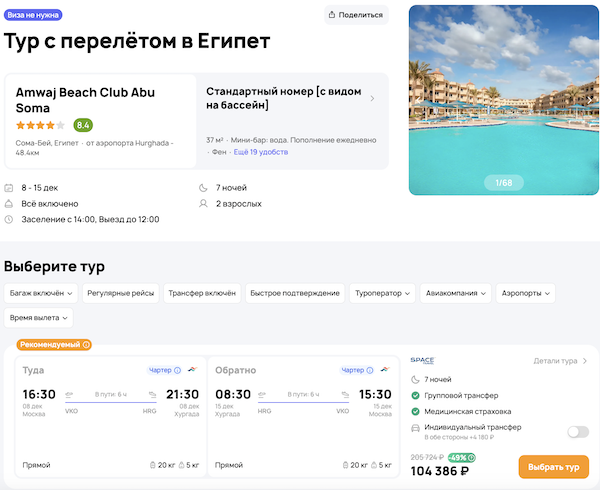The image size is (600, 490).
Task: Open the Время вылета dropdown
Action: 39,317
